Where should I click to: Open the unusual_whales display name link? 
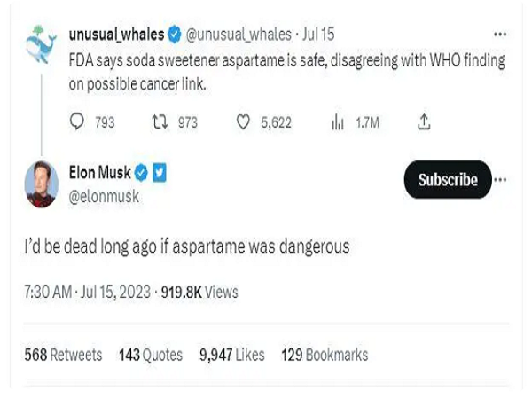point(116,35)
